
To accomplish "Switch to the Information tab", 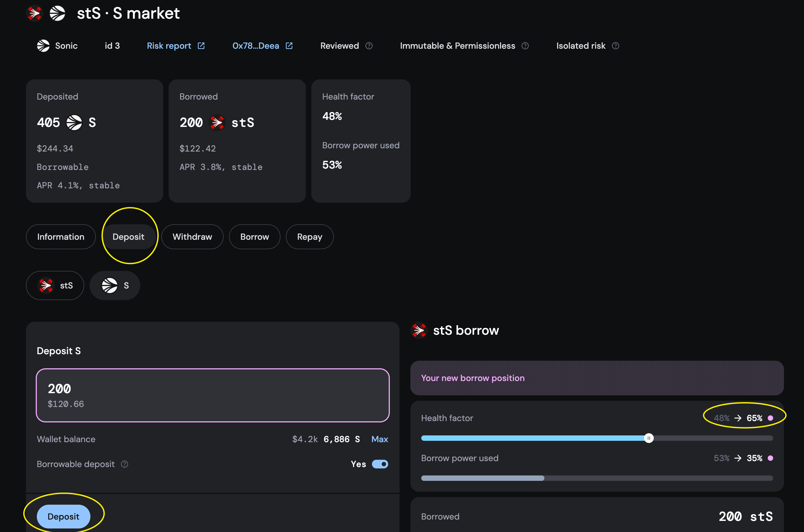I will 61,237.
